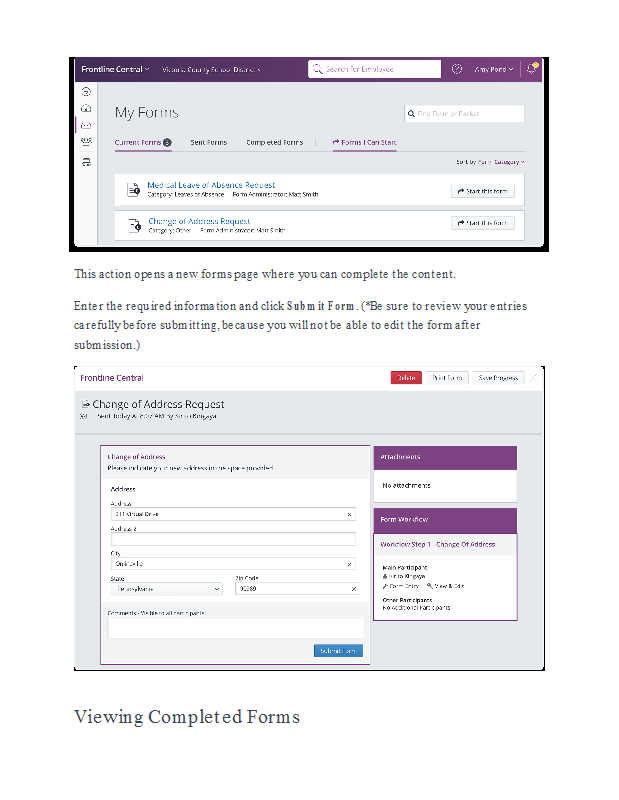The image size is (619, 800).
Task: Click the Change of Address form document icon
Action: pyautogui.click(x=135, y=225)
